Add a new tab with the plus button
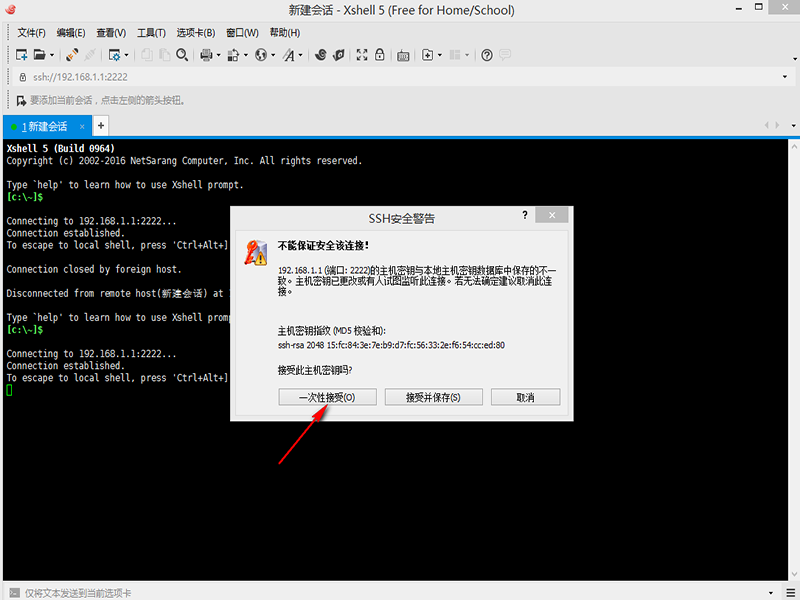Screen dimensions: 800x600 [101, 126]
